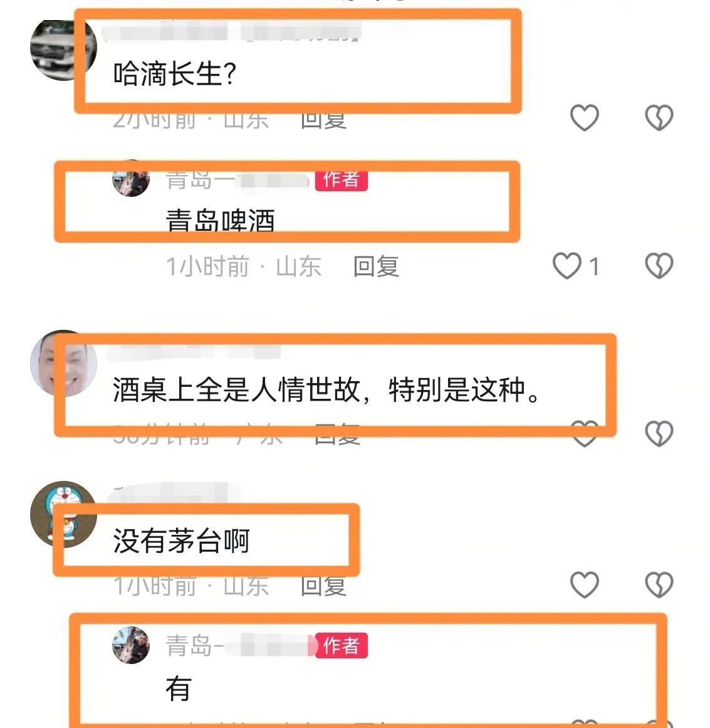Like the '没有茅台啊' comment

tap(584, 584)
